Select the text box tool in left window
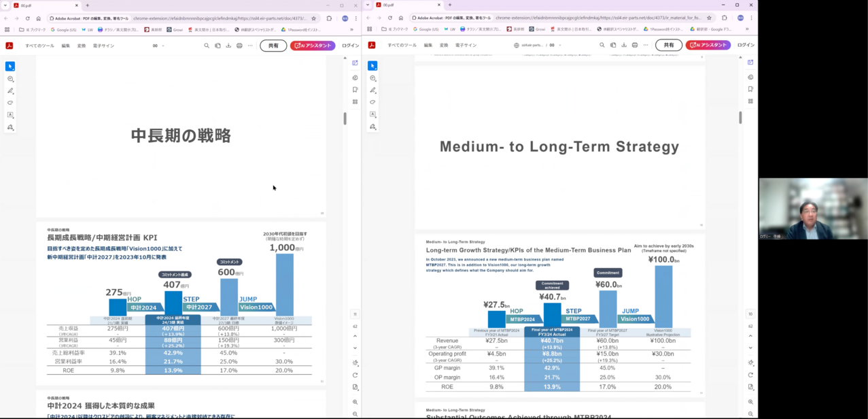Screen dimensions: 868x419 pyautogui.click(x=10, y=115)
